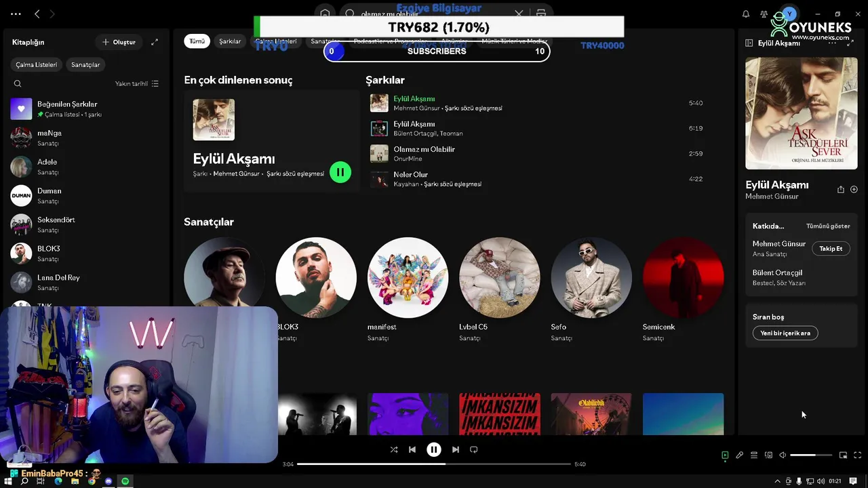
Task: Open the friend activity icon
Action: point(764,14)
